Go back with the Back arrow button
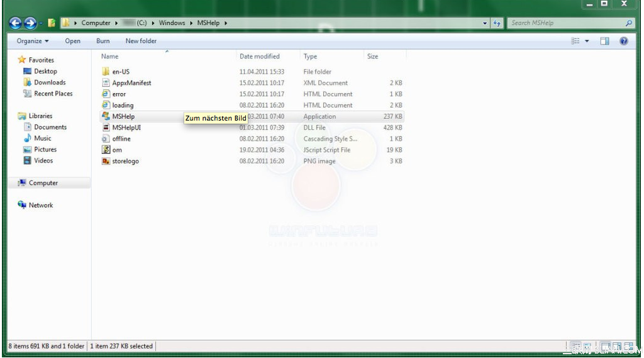Screen dimensions: 644x358 [16, 23]
